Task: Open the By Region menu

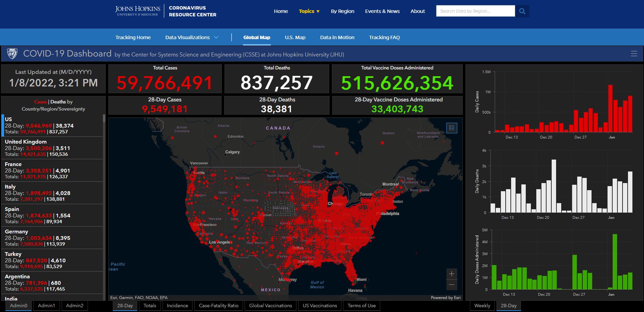Action: (x=342, y=11)
